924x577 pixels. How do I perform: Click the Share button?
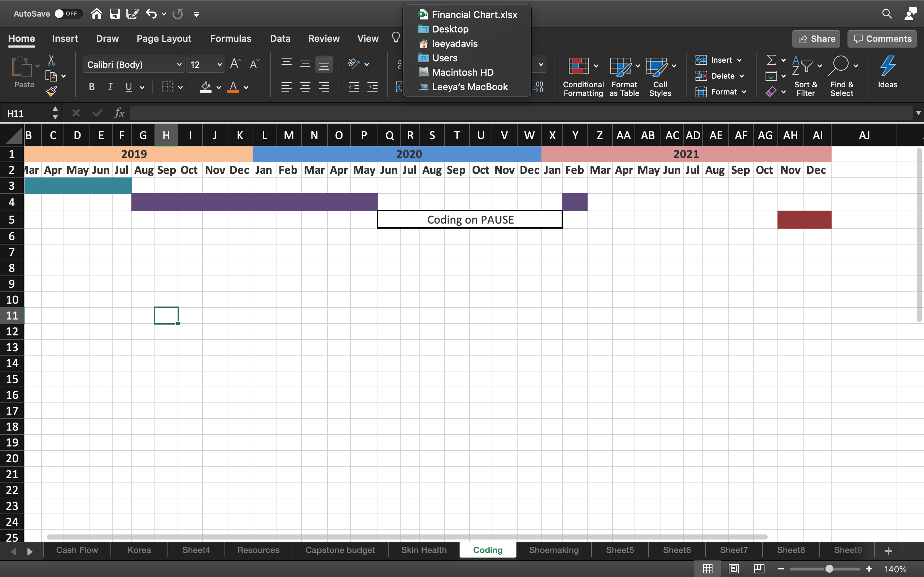click(816, 39)
